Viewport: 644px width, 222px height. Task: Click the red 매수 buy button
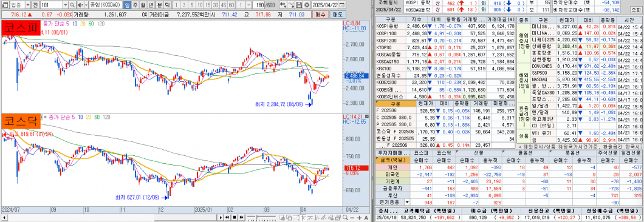pyautogui.click(x=321, y=15)
